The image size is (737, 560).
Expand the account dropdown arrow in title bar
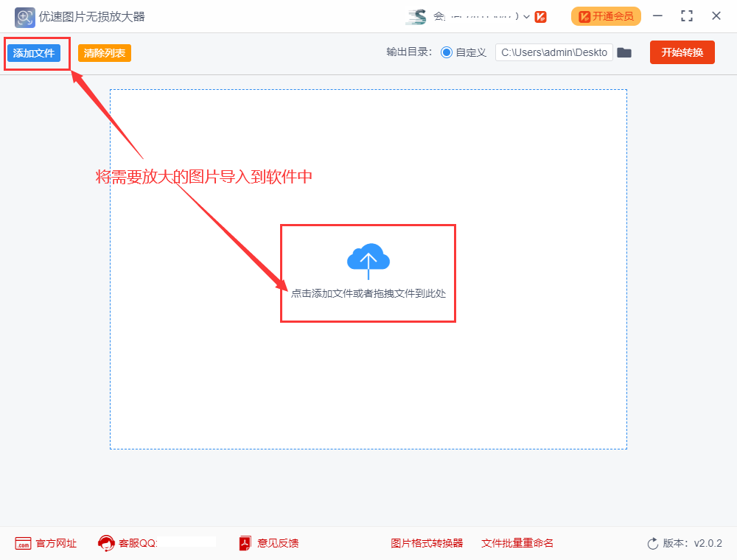tap(528, 15)
